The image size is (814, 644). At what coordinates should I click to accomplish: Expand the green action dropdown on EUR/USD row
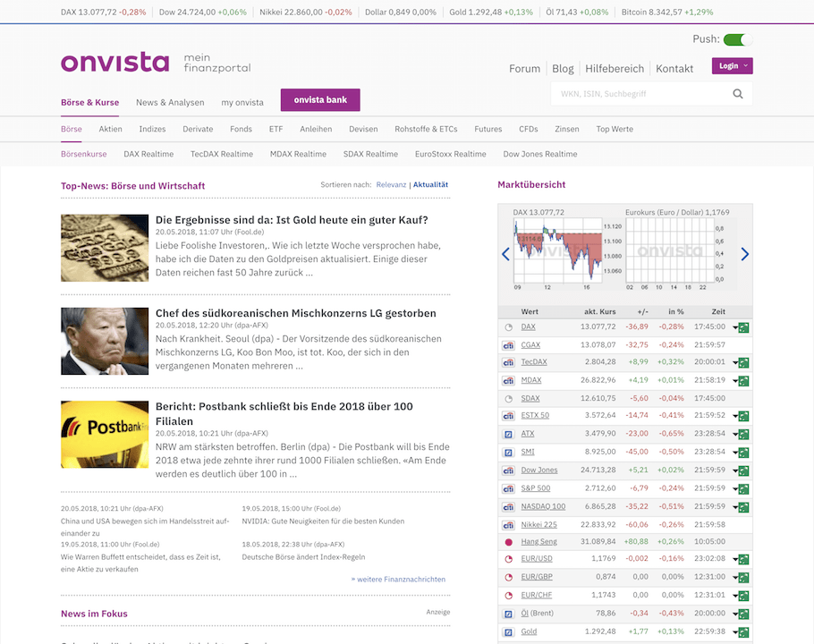[742, 559]
